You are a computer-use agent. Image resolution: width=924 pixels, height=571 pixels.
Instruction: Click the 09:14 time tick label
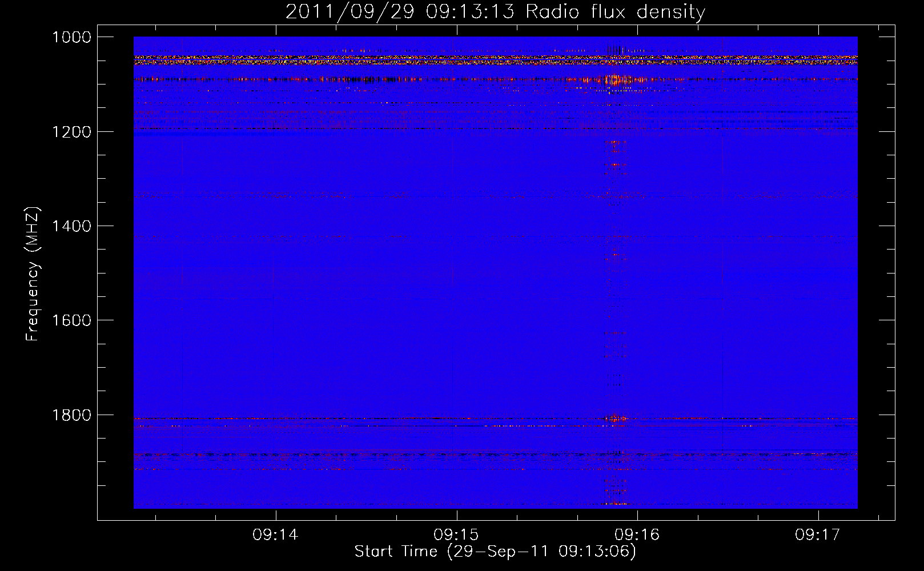point(276,534)
